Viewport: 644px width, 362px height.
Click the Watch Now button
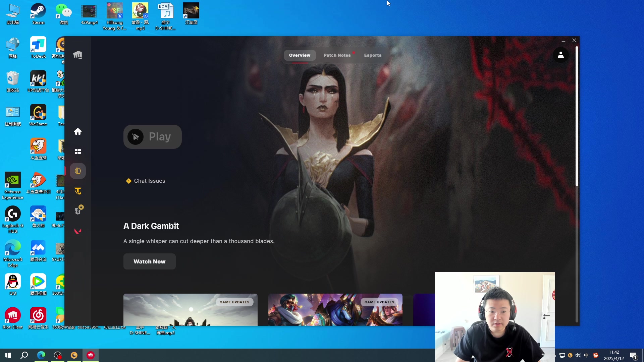tap(150, 261)
